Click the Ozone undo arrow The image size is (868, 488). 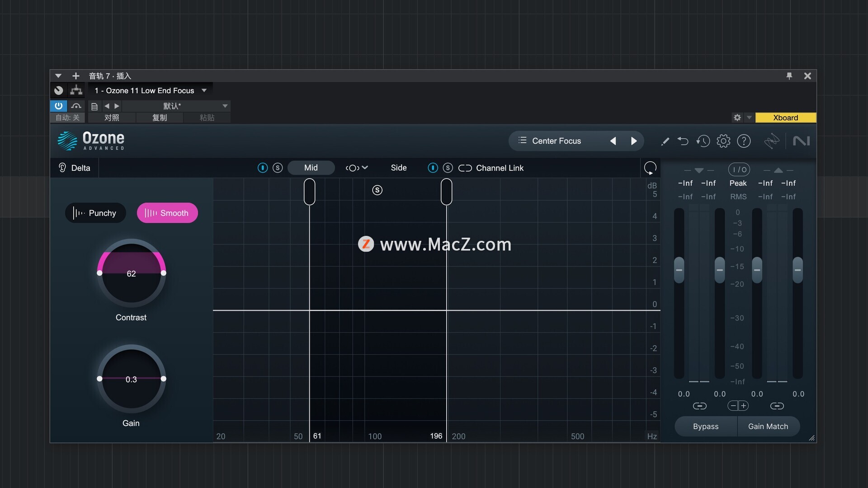(x=683, y=141)
